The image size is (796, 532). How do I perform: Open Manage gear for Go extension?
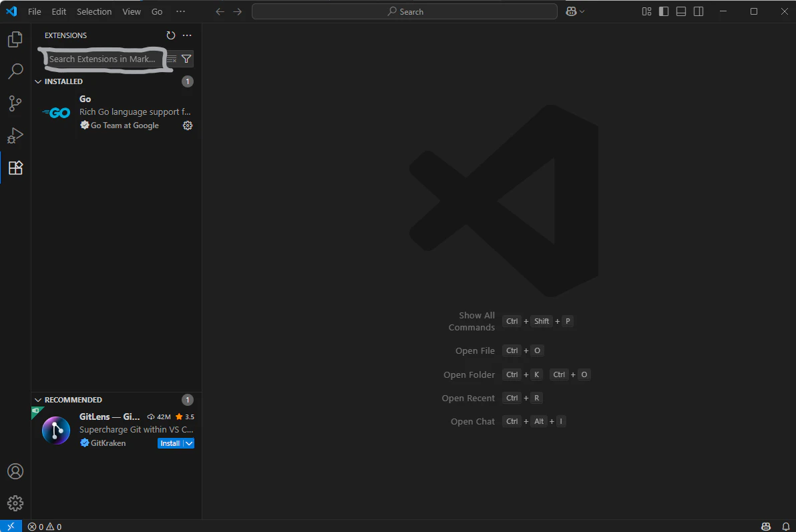188,125
